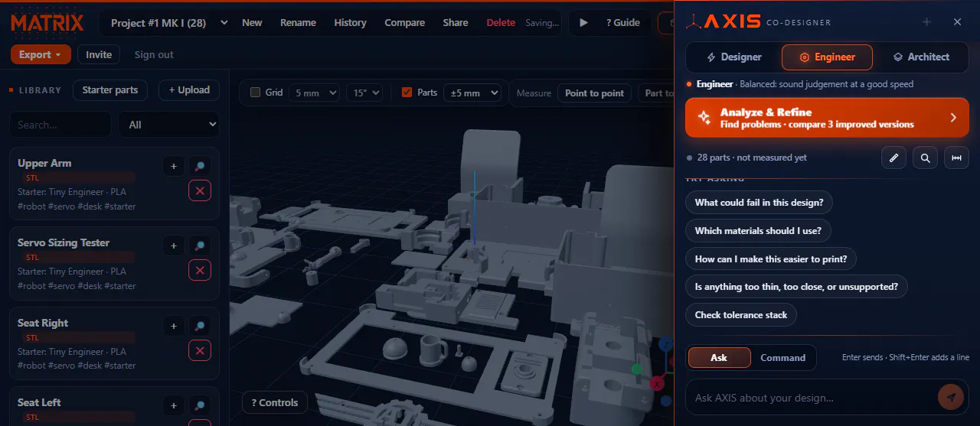Open the ? Guide button
Viewport: 980px width, 426px height.
[x=622, y=23]
